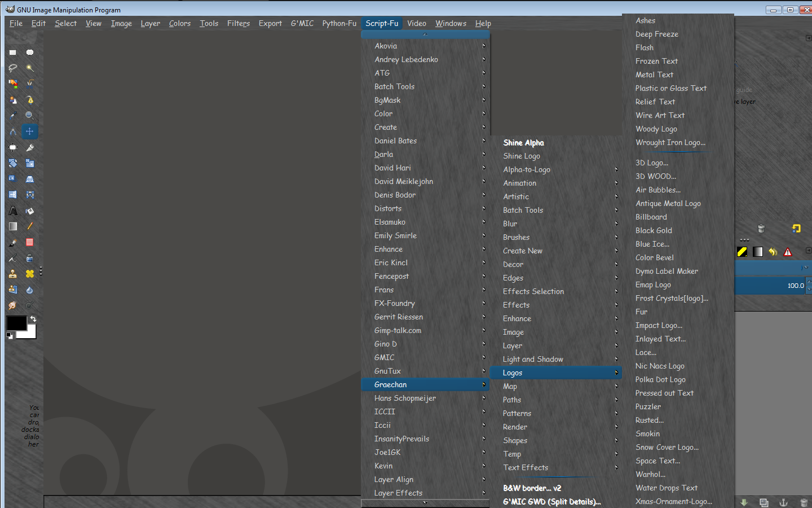Select the Move tool
This screenshot has width=812, height=508.
pyautogui.click(x=30, y=132)
